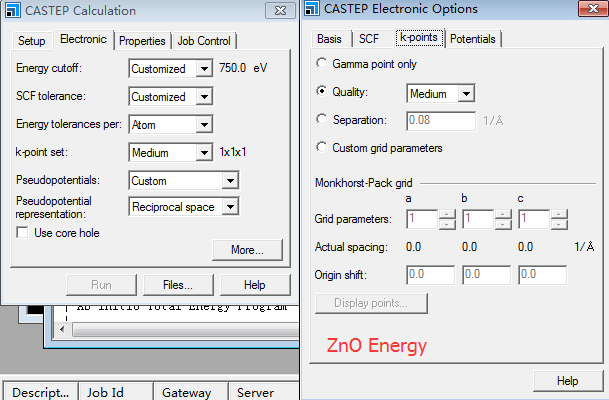The height and width of the screenshot is (400, 609).
Task: Open the k-points Quality dropdown
Action: point(466,94)
